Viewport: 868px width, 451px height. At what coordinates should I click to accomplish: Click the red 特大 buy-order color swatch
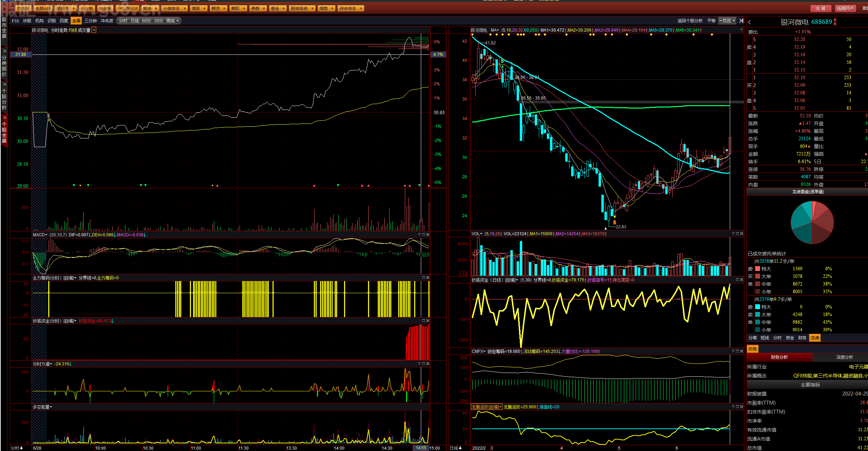tap(758, 269)
